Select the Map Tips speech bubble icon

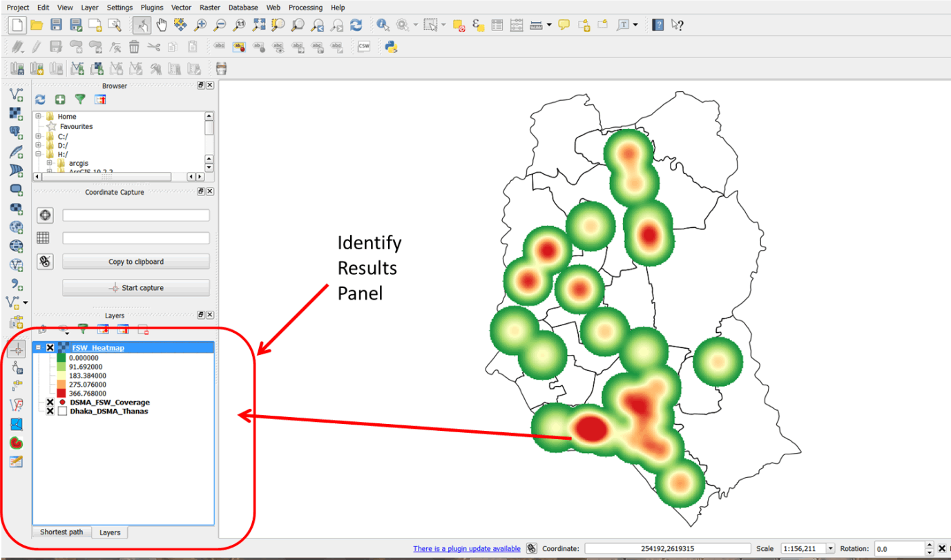point(564,25)
